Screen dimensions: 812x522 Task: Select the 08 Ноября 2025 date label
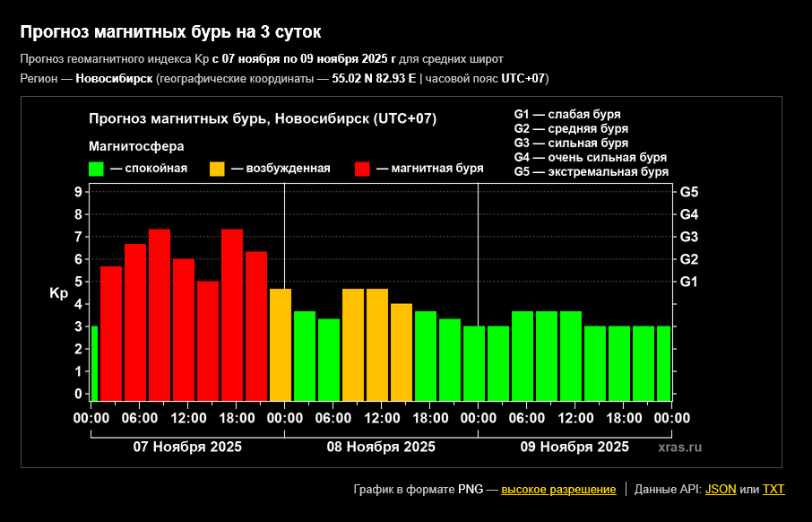(381, 447)
